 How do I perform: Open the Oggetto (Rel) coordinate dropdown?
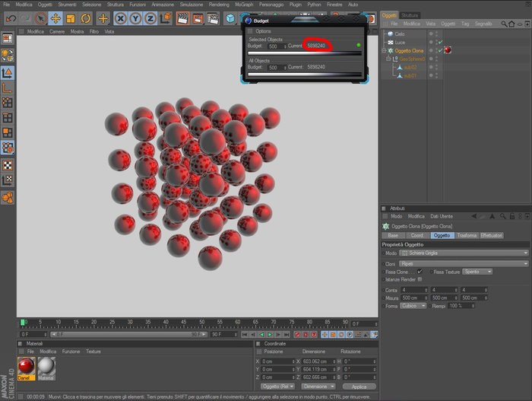(277, 387)
